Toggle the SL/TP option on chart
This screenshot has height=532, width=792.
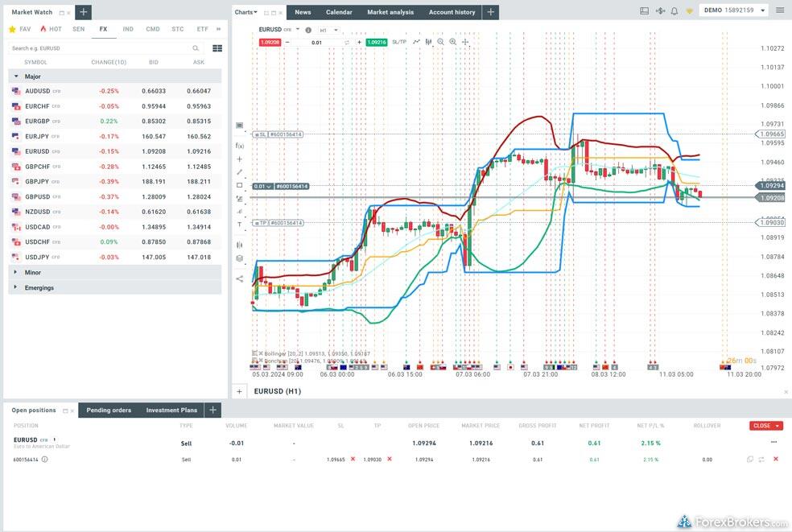(x=399, y=42)
